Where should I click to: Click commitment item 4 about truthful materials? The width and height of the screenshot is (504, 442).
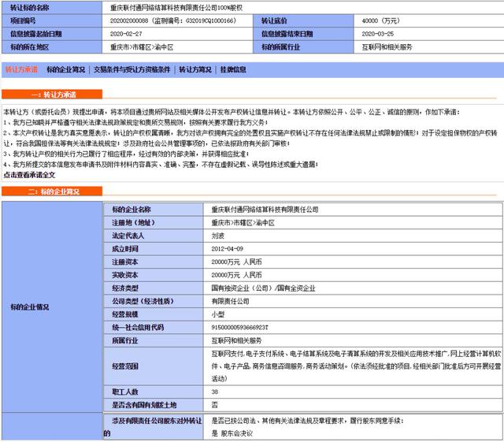[161, 165]
